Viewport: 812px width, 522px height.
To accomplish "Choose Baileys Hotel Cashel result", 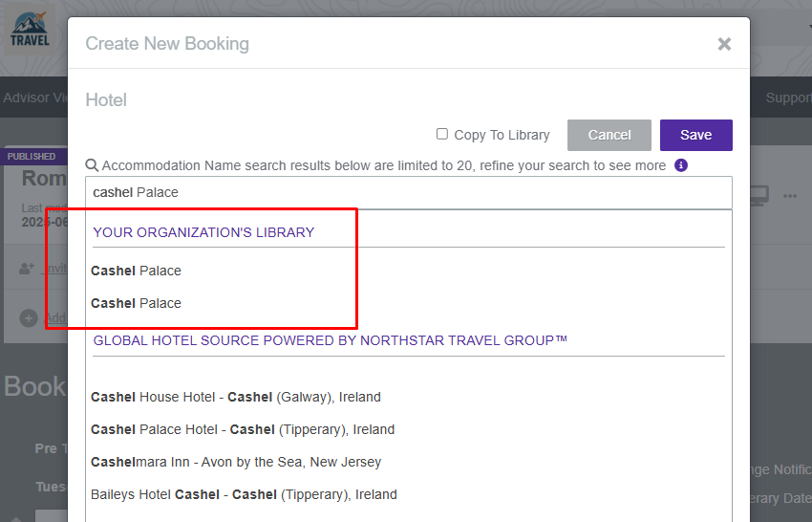I will [244, 494].
